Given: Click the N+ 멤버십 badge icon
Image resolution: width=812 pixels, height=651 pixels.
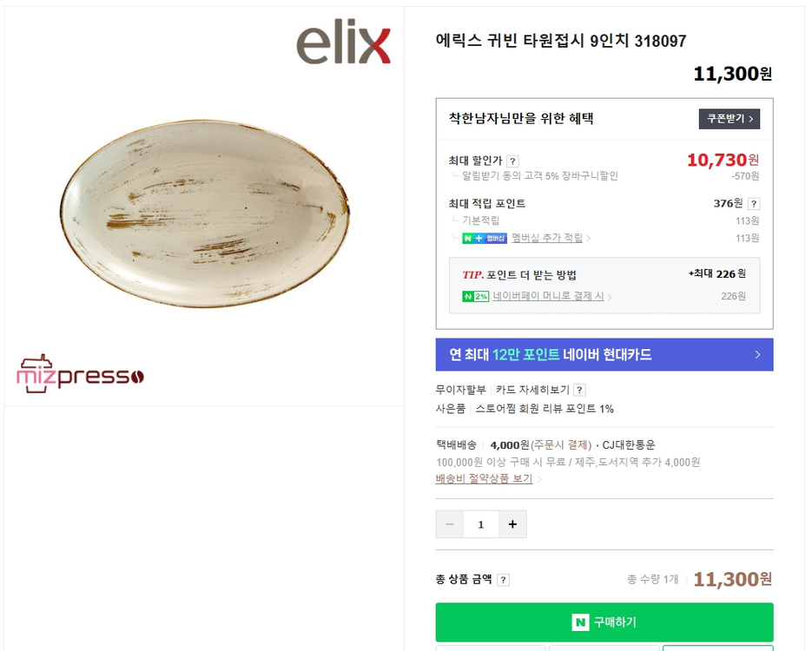Looking at the screenshot, I should pyautogui.click(x=485, y=238).
